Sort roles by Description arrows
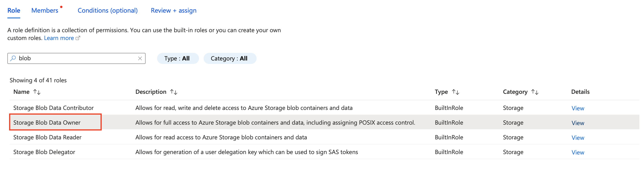The height and width of the screenshot is (172, 644). point(174,92)
